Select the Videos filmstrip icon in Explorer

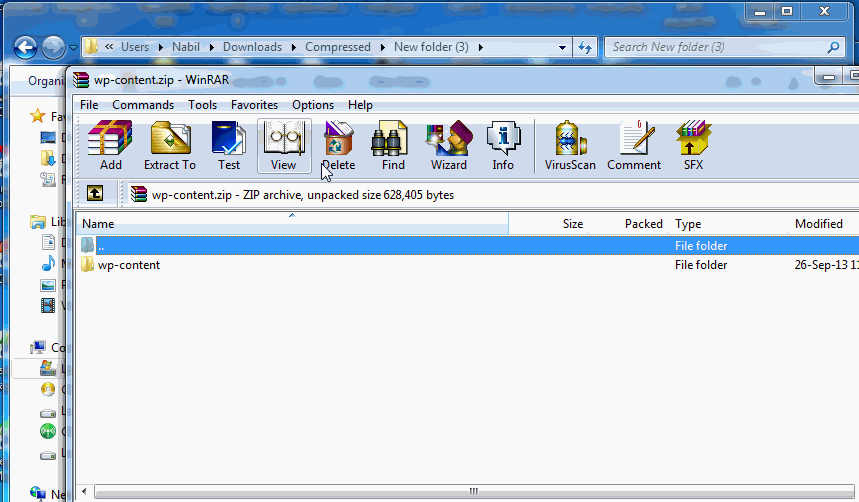(x=48, y=305)
